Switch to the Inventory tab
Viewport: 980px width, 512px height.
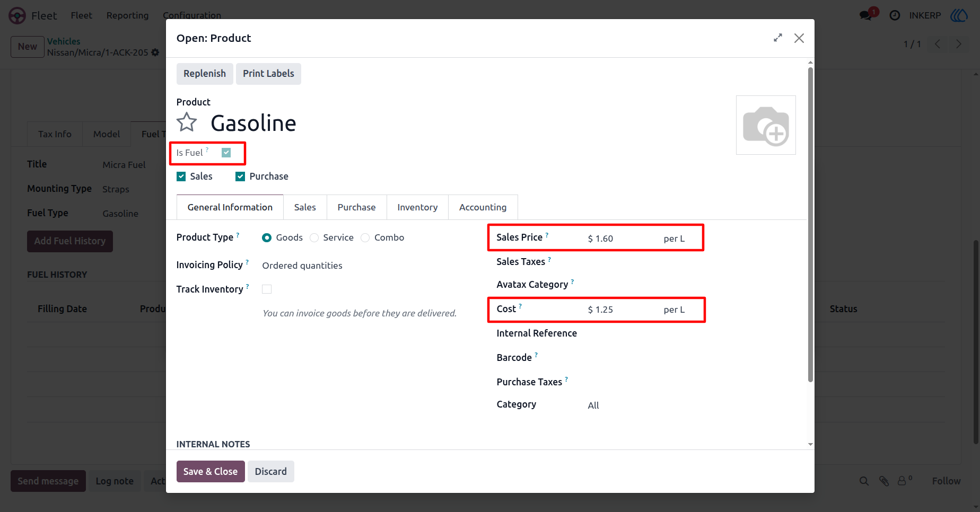(417, 207)
